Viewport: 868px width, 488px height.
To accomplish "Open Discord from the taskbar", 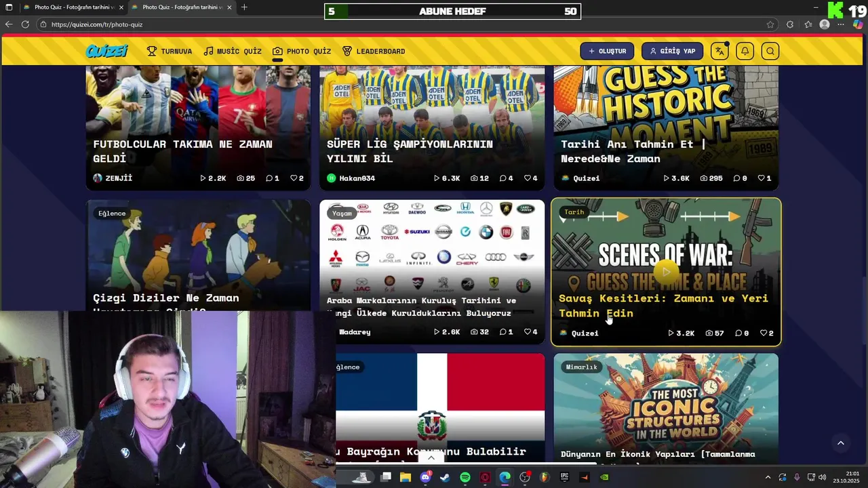I will (x=425, y=477).
